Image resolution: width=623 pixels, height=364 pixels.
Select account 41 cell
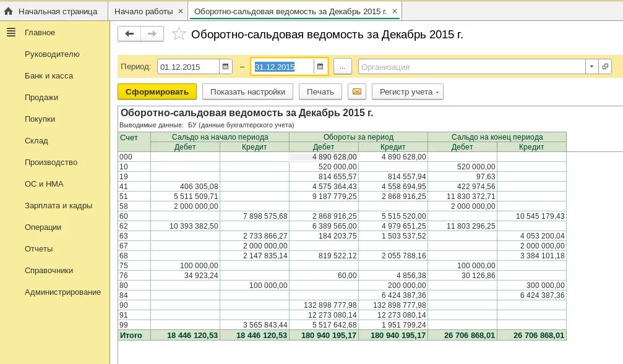click(134, 187)
